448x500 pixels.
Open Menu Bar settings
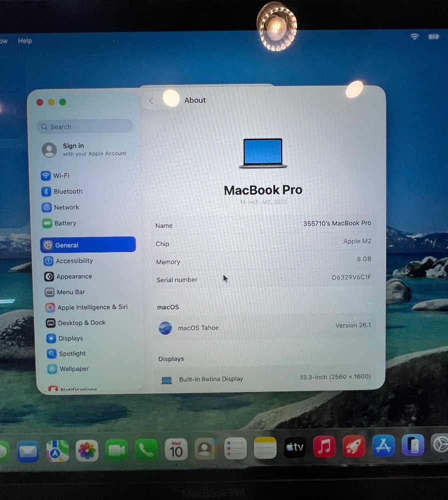(x=70, y=292)
